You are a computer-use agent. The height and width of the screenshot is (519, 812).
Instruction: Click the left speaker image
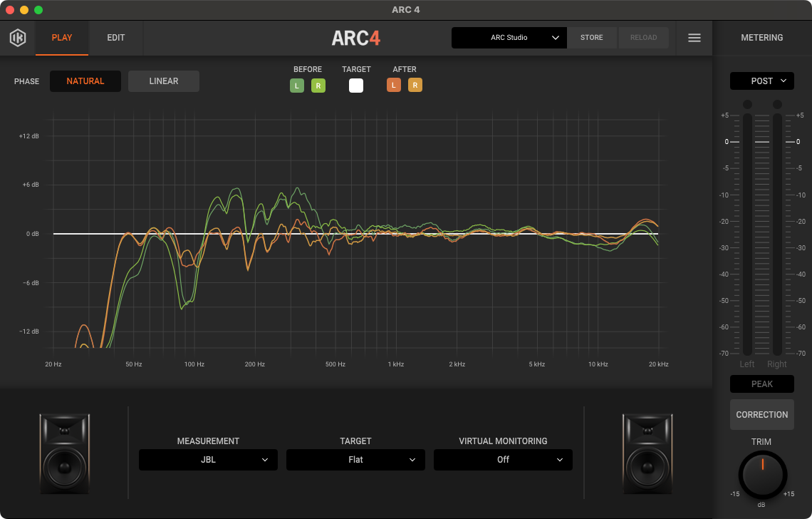coord(65,453)
